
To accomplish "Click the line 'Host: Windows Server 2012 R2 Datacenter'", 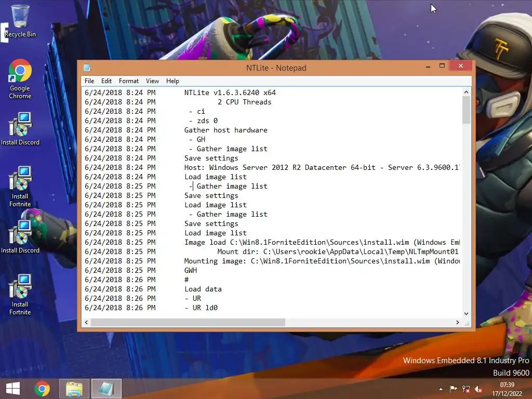I will pos(322,168).
